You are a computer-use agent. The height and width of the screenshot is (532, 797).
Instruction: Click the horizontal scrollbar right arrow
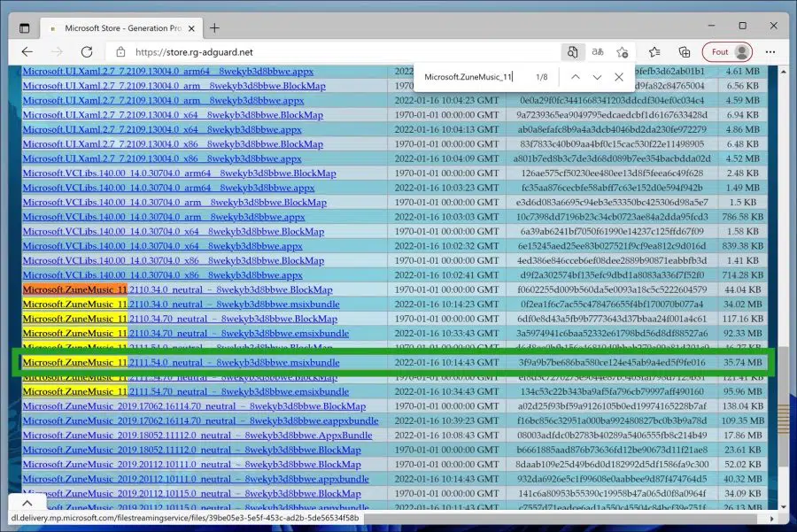(772, 519)
